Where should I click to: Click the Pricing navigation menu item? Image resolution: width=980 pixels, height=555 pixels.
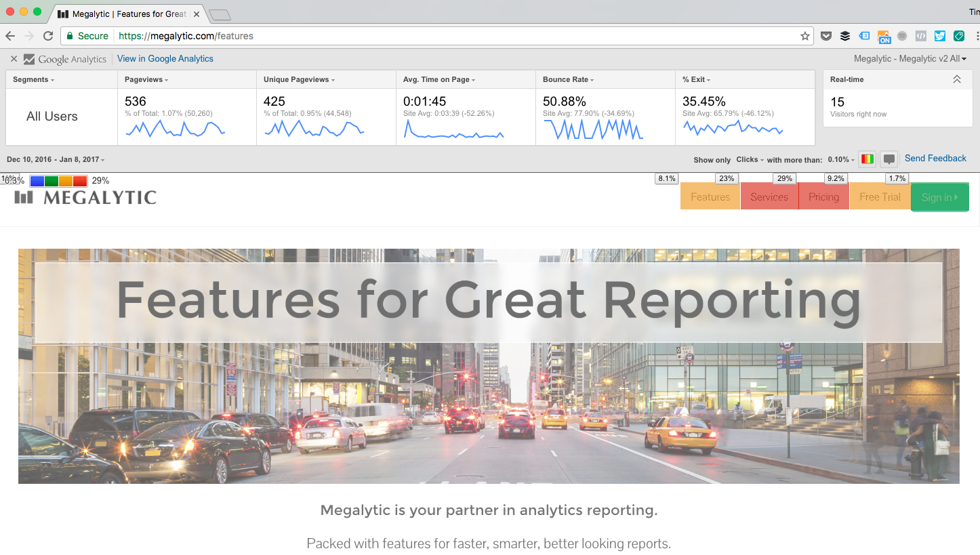824,197
